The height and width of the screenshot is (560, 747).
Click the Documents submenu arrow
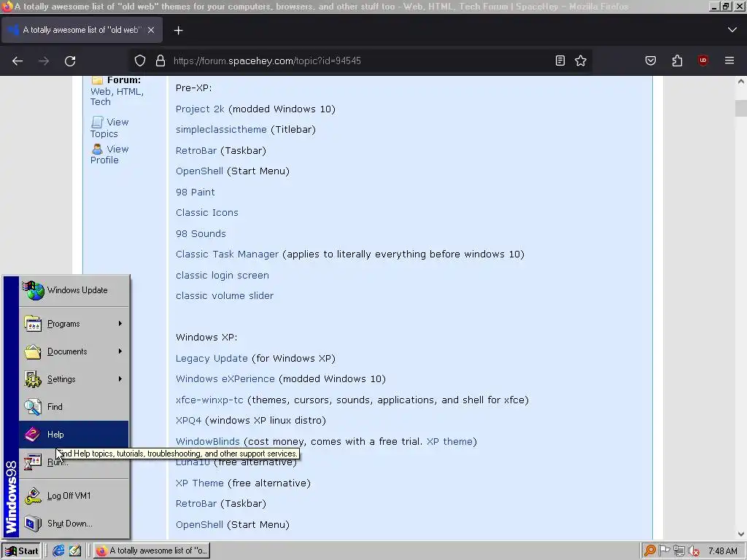(x=120, y=351)
